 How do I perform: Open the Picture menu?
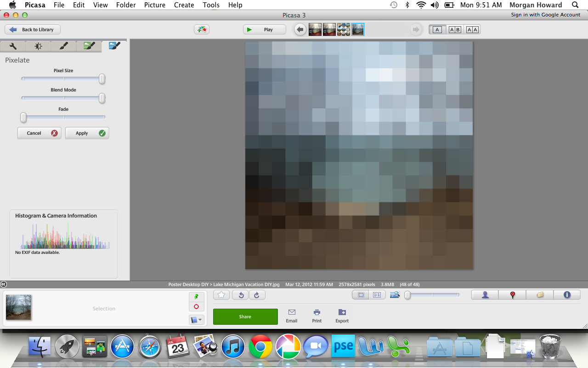coord(154,5)
